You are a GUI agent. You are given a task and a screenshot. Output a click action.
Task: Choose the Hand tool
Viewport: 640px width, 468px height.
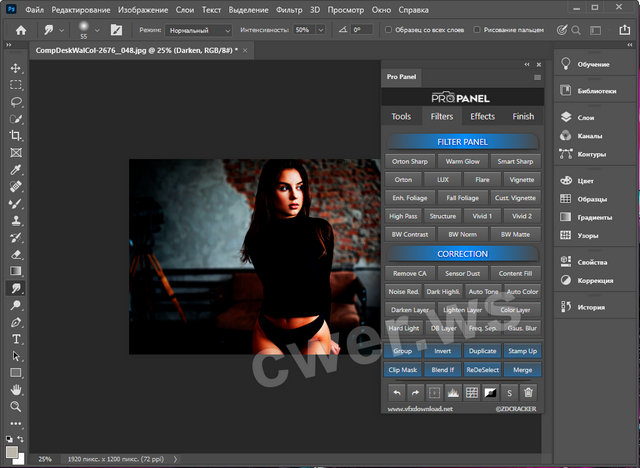coord(16,390)
